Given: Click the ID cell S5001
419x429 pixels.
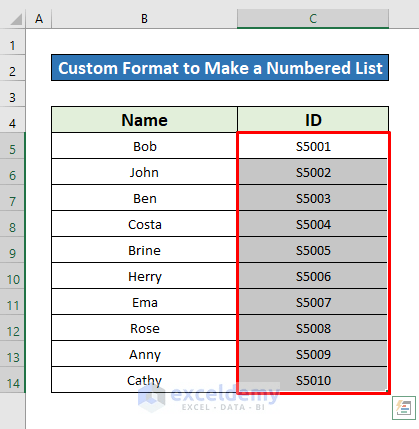Looking at the screenshot, I should coord(313,146).
